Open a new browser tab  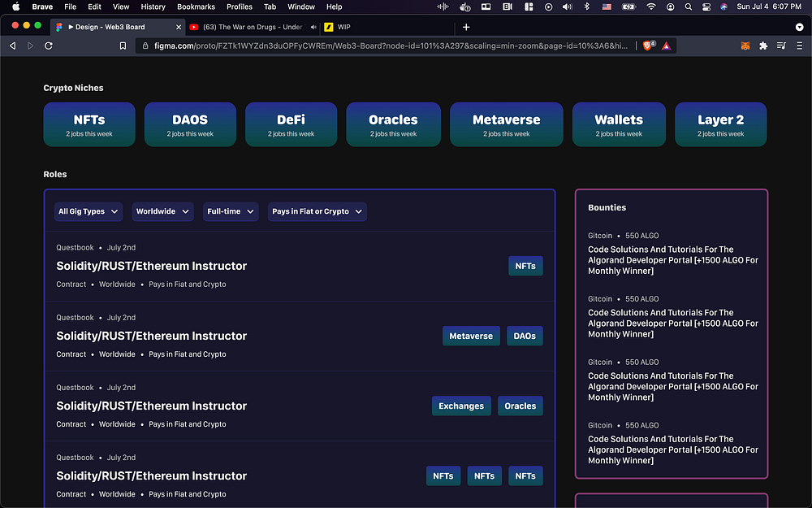point(466,27)
